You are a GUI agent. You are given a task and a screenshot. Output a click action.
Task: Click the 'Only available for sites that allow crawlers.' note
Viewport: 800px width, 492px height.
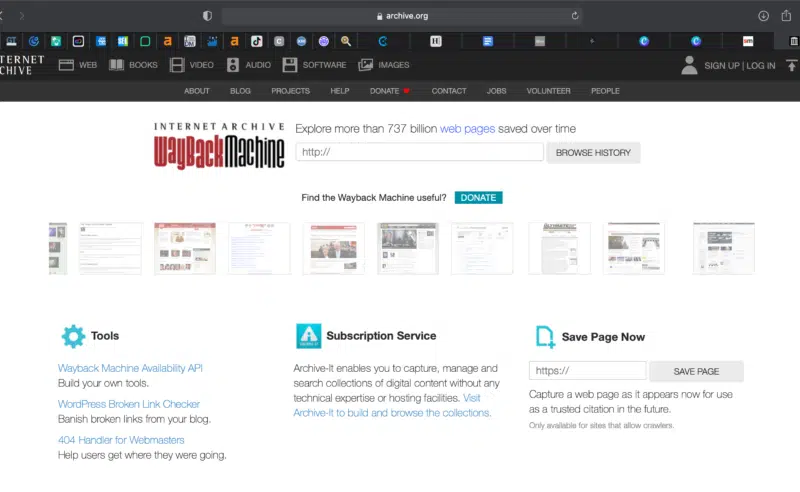click(601, 425)
